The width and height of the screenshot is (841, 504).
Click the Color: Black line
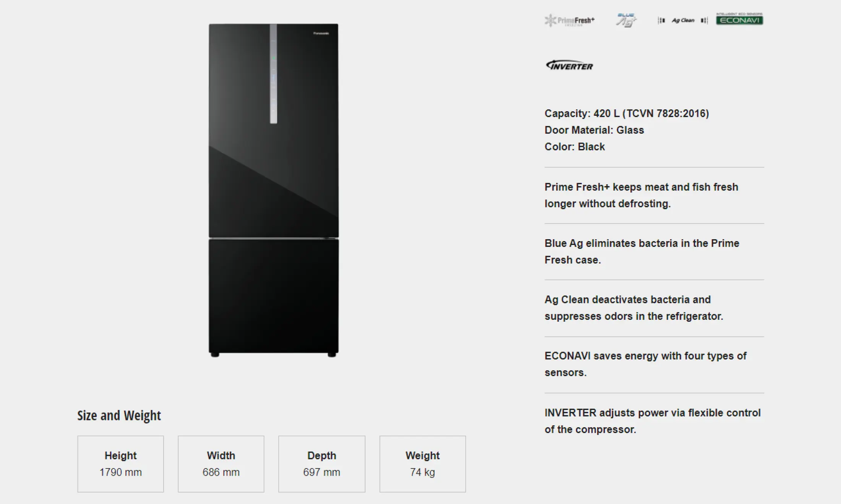[575, 147]
